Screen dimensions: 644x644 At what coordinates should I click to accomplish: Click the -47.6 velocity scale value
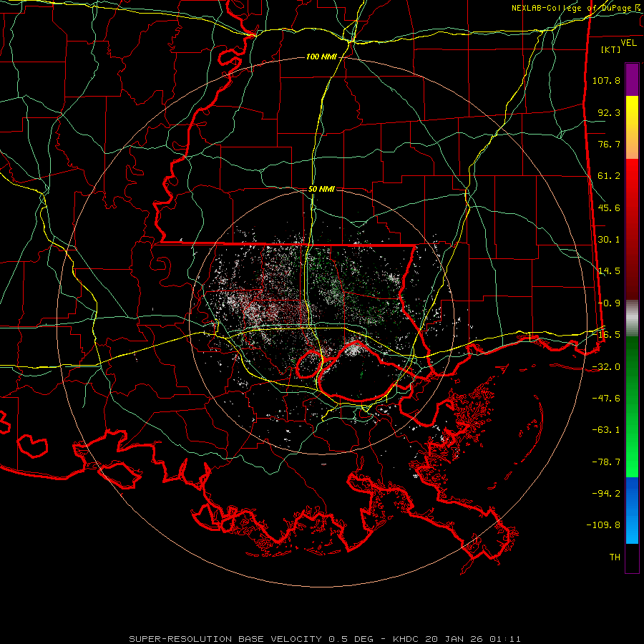pyautogui.click(x=606, y=399)
